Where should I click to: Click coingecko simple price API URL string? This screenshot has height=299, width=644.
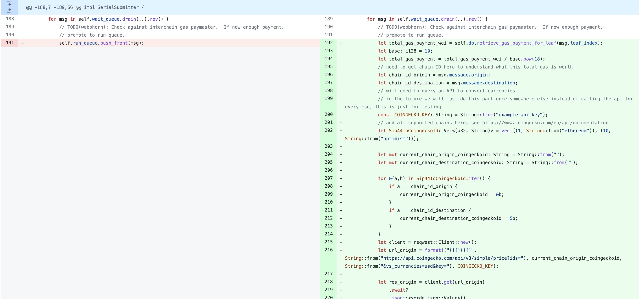tap(452, 258)
